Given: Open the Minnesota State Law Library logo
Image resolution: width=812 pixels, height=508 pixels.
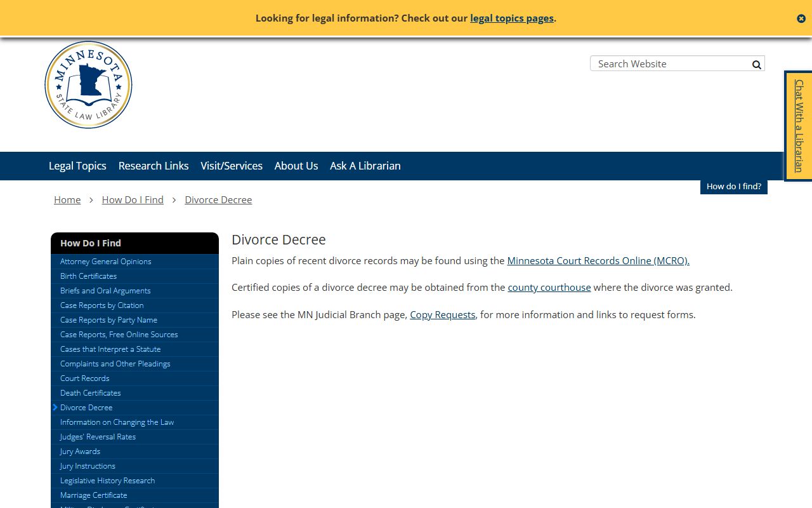Looking at the screenshot, I should coord(88,84).
